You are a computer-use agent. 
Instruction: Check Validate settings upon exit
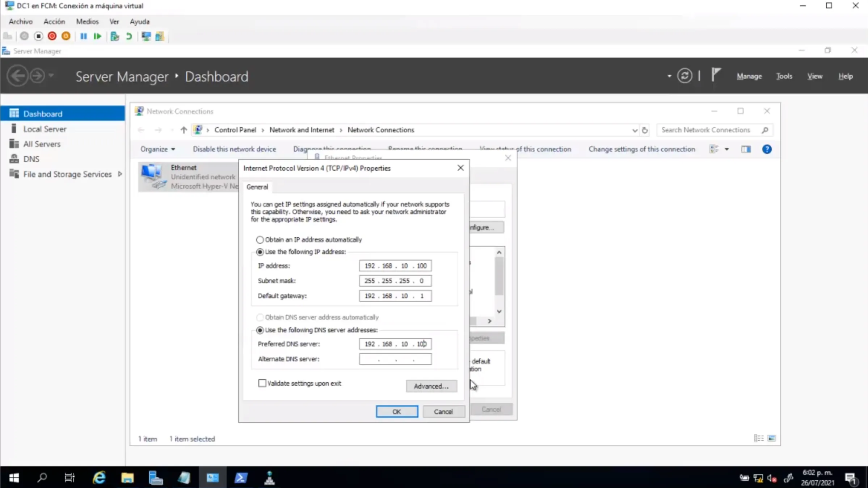pyautogui.click(x=262, y=383)
